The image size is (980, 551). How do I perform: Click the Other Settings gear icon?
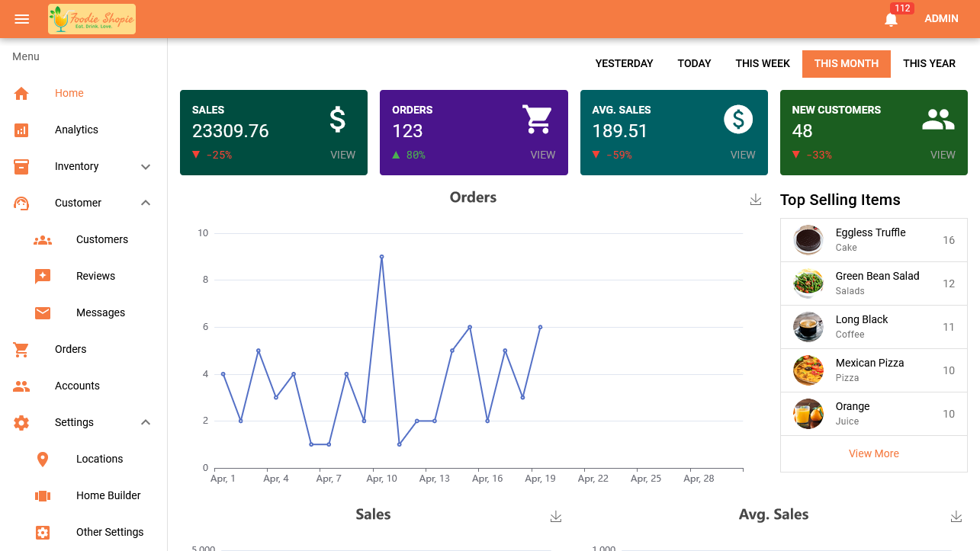click(43, 532)
